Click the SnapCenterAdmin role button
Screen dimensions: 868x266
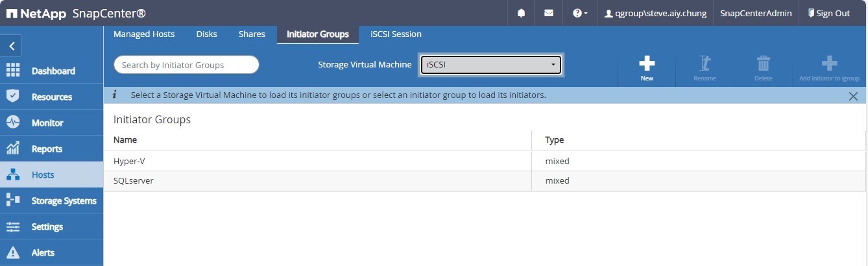(x=756, y=13)
